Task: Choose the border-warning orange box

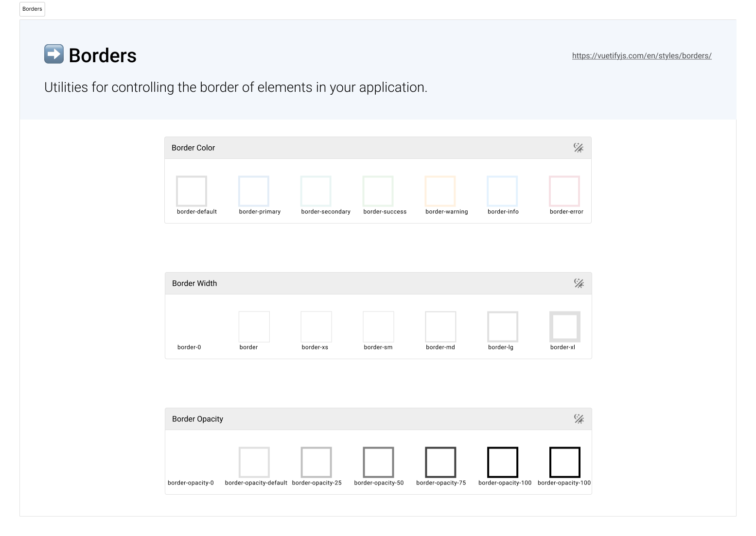Action: (440, 191)
